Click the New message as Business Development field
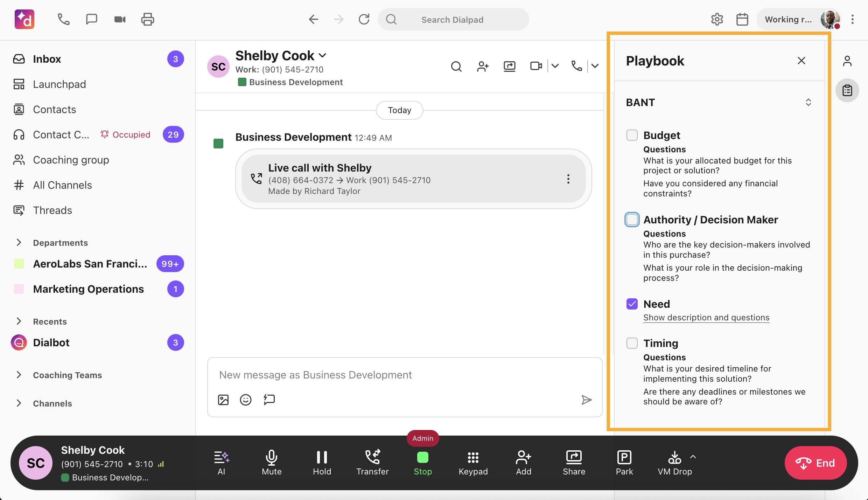868x500 pixels. click(x=404, y=375)
